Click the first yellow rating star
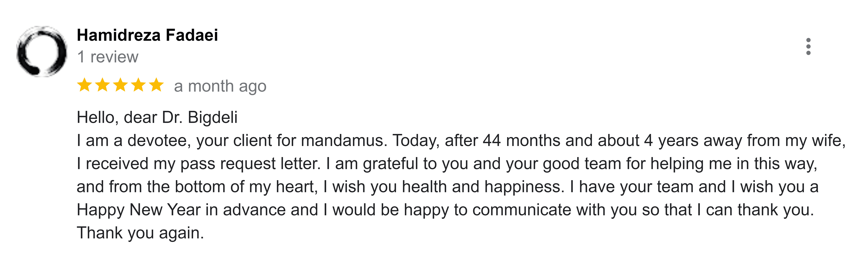The image size is (868, 253). [84, 85]
